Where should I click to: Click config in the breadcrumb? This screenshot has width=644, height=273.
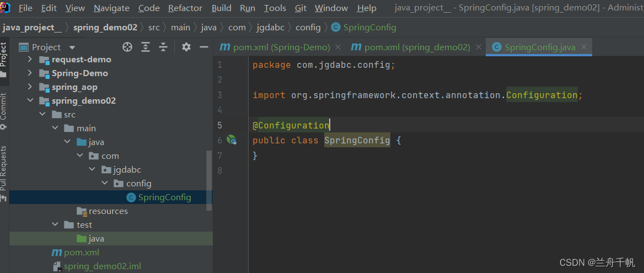coord(308,28)
